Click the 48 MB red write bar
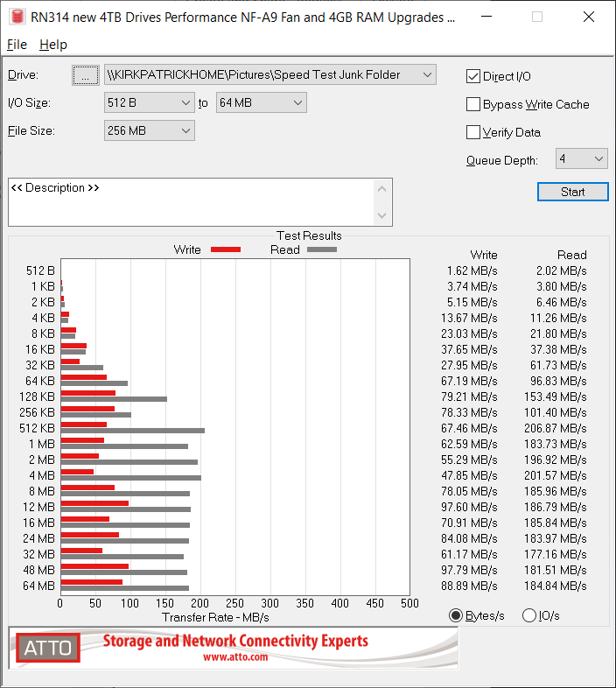 (94, 566)
